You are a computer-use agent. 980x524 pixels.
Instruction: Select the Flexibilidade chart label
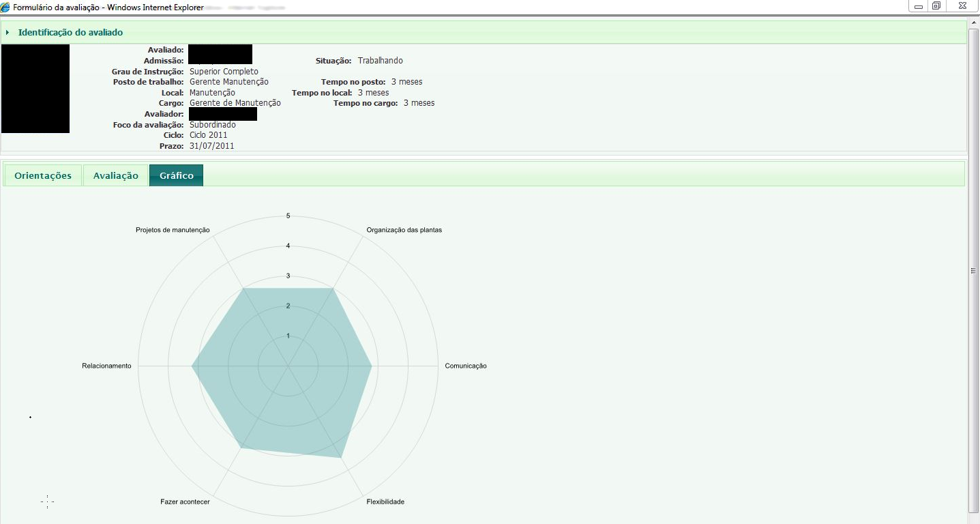385,501
